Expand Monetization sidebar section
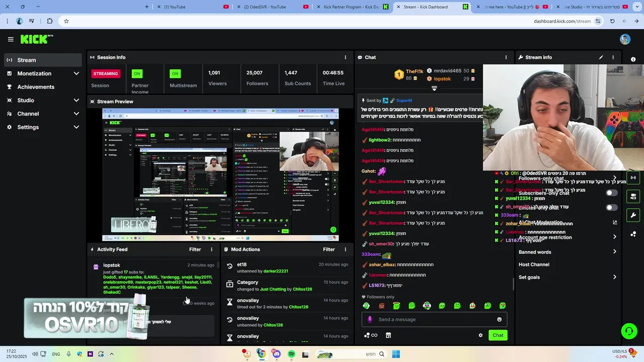Image resolution: width=644 pixels, height=362 pixels. pos(76,73)
